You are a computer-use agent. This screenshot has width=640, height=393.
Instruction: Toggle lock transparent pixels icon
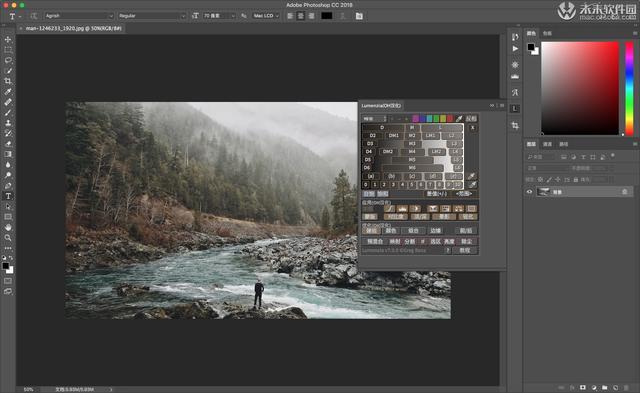540,180
